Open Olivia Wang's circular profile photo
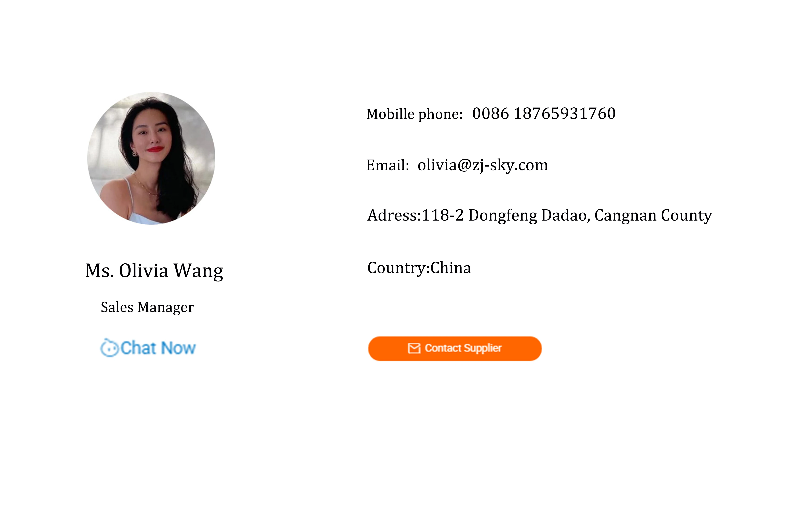The height and width of the screenshot is (528, 812). [x=151, y=158]
